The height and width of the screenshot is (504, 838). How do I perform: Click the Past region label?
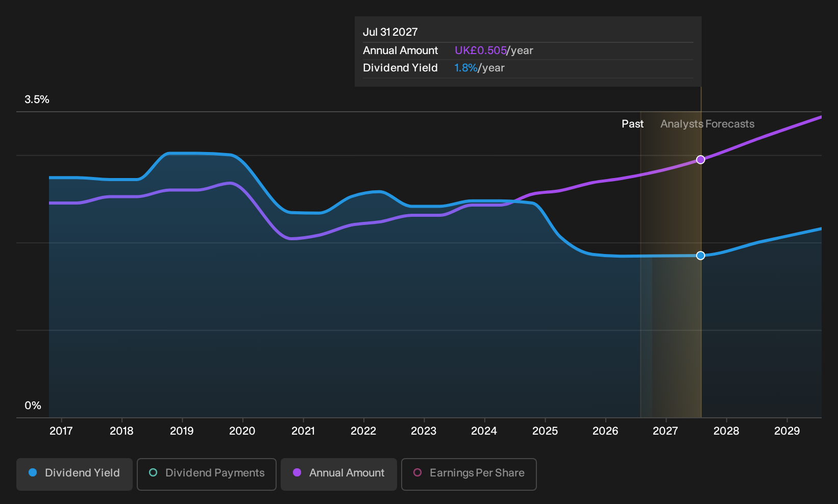tap(632, 124)
